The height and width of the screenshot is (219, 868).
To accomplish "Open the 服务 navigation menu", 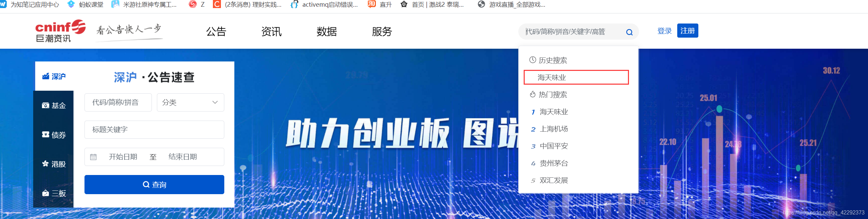I will click(x=382, y=31).
